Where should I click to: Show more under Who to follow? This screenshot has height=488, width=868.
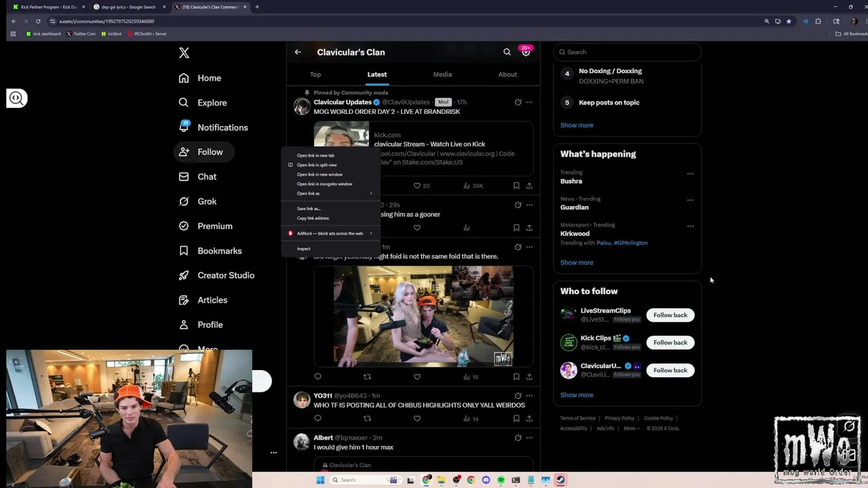(x=576, y=395)
